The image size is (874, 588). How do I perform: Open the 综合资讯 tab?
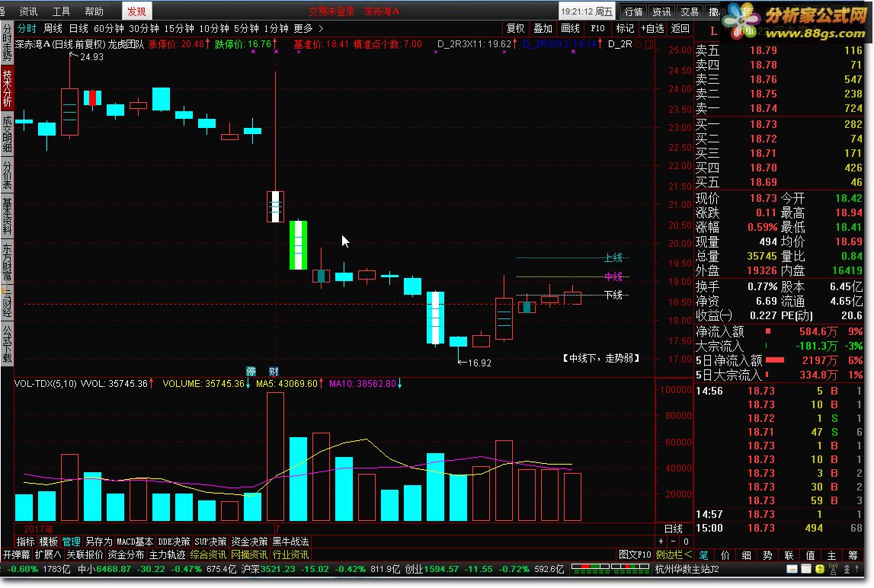(x=209, y=554)
